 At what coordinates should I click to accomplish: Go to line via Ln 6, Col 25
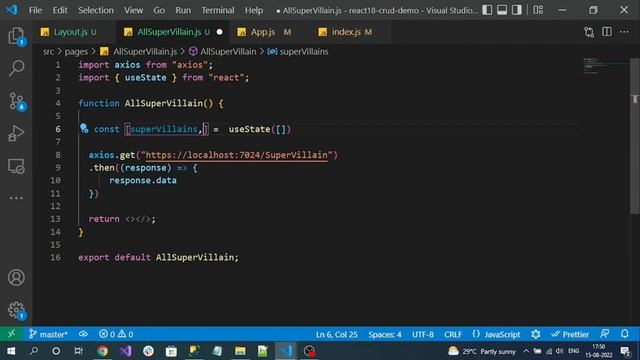point(337,334)
